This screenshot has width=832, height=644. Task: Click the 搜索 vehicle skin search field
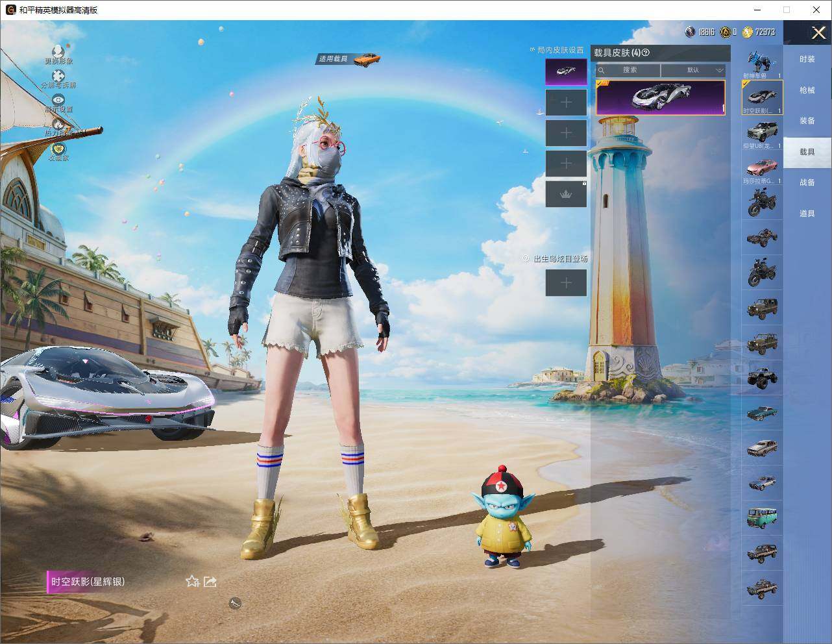(628, 70)
